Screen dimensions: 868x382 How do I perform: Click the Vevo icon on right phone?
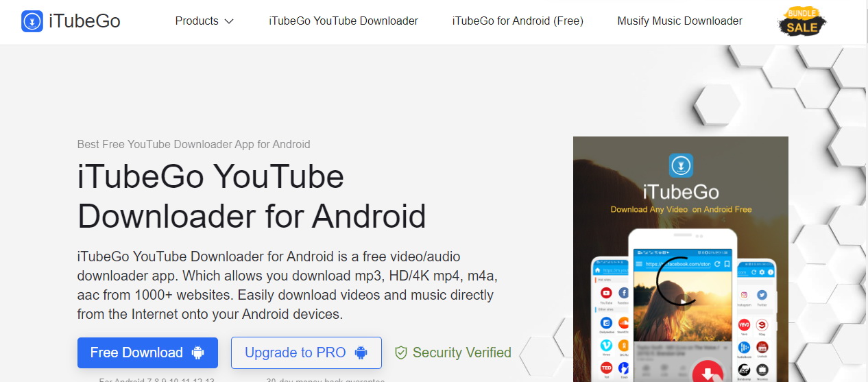(x=744, y=325)
